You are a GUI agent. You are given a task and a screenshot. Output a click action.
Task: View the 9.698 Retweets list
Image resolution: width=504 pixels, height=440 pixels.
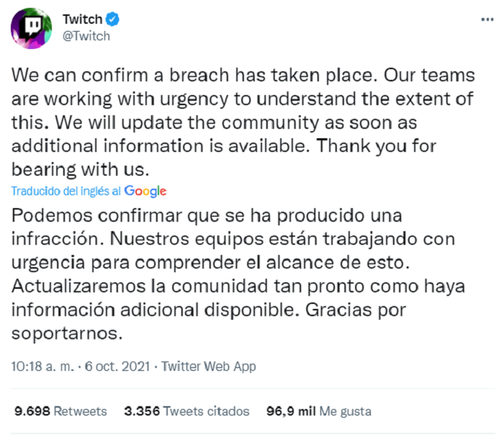point(60,411)
